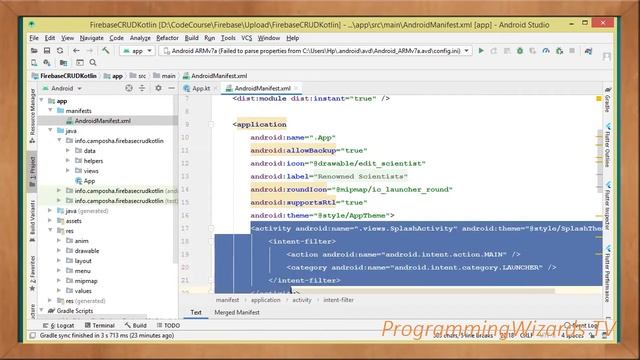Expand the data package
This screenshot has height=360, width=640.
[68, 151]
